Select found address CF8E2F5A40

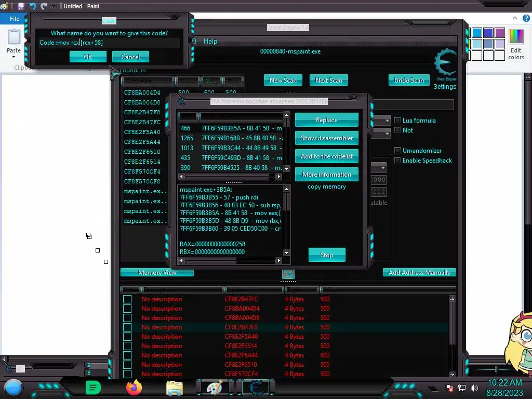(x=142, y=132)
